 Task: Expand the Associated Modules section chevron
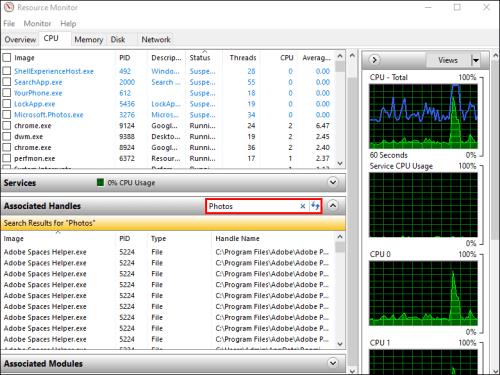tap(333, 363)
